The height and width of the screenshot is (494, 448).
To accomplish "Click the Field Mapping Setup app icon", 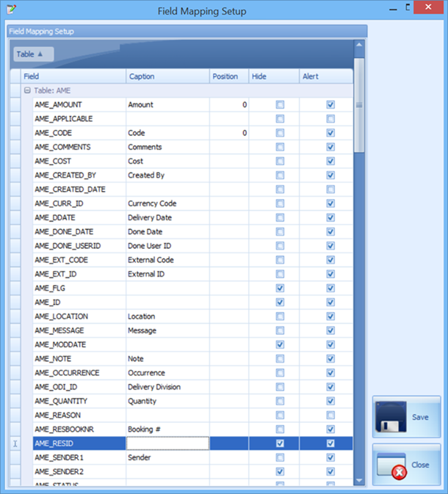I will [11, 9].
